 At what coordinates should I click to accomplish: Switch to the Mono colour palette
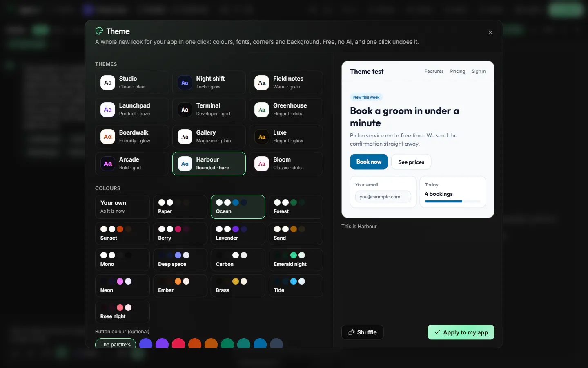[x=122, y=260]
